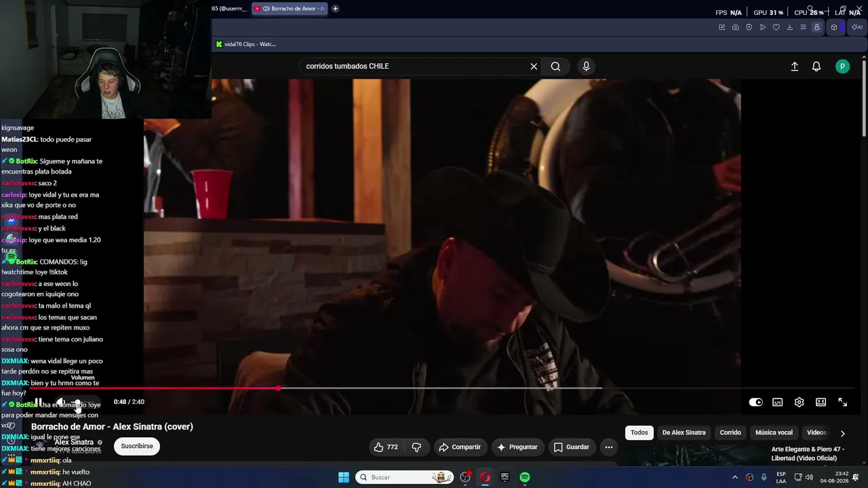The height and width of the screenshot is (488, 868).
Task: Open the 'vidal76 Clips' Kick bookmark
Action: (245, 44)
